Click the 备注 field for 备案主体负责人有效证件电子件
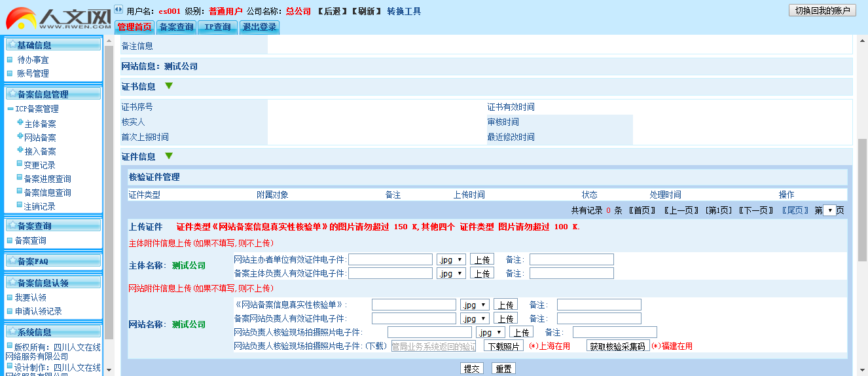Screen dimensions: 868x376 pos(571,273)
